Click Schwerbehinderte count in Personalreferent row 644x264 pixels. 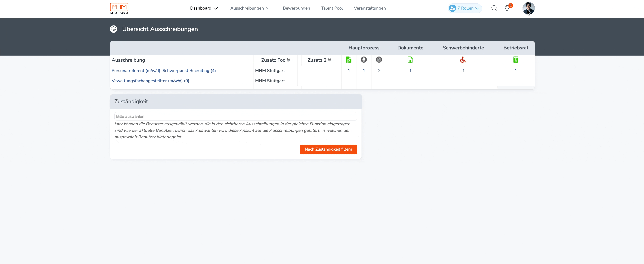click(x=463, y=71)
